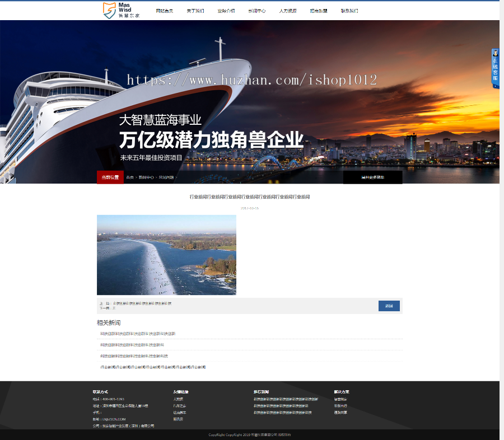
Task: Open the 网站首页 menu item
Action: 164,11
